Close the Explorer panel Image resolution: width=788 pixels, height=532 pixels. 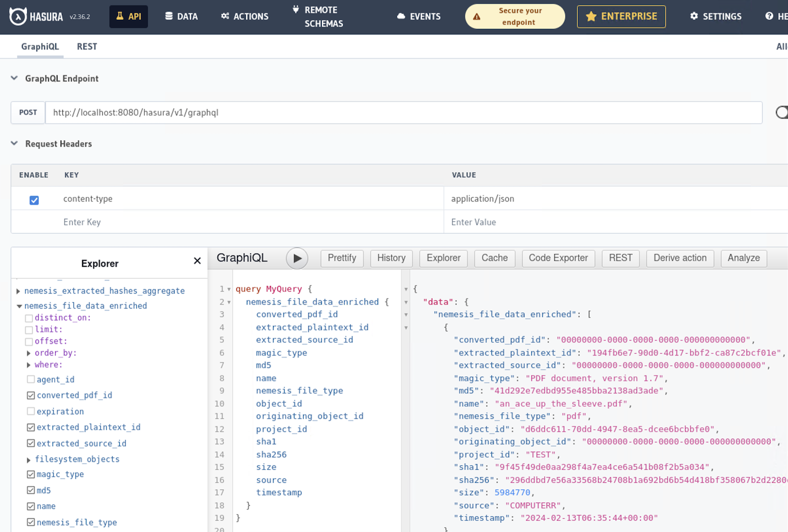coord(198,261)
